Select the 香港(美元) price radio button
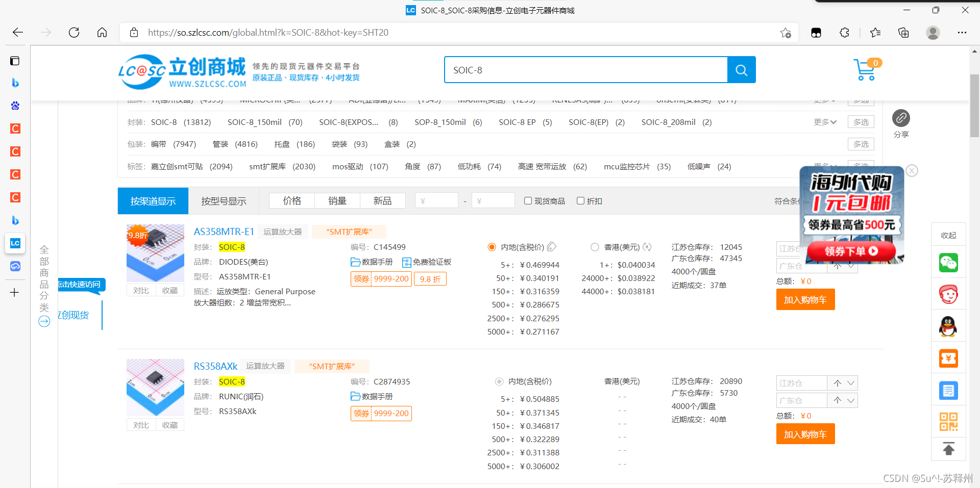Viewport: 980px width, 488px height. [595, 247]
